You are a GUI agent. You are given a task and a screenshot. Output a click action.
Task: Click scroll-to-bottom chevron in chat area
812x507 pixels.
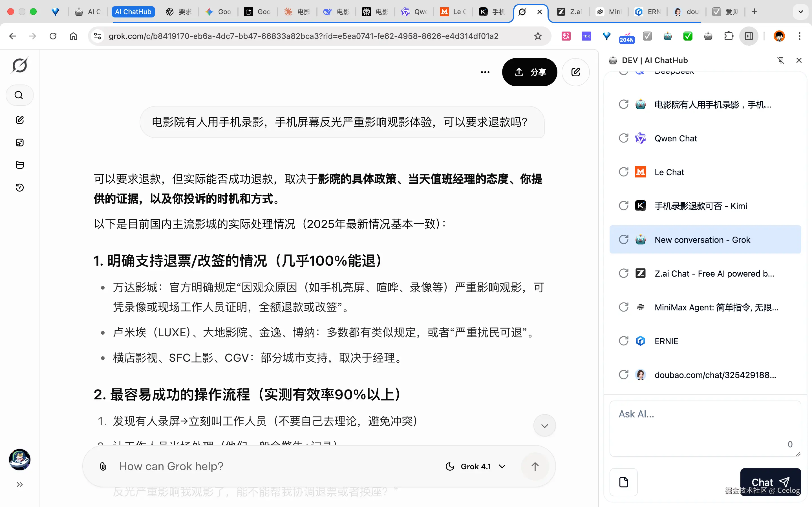544,425
